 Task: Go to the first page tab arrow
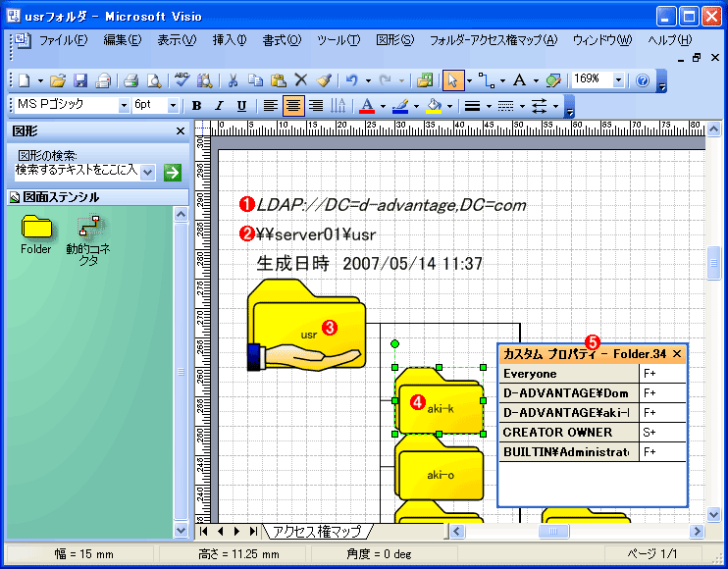pyautogui.click(x=203, y=531)
